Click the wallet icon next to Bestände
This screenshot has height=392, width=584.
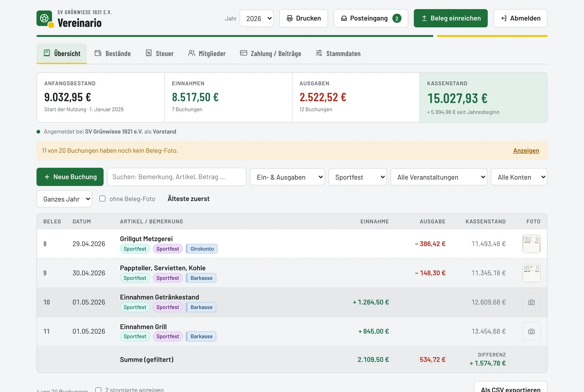(98, 53)
